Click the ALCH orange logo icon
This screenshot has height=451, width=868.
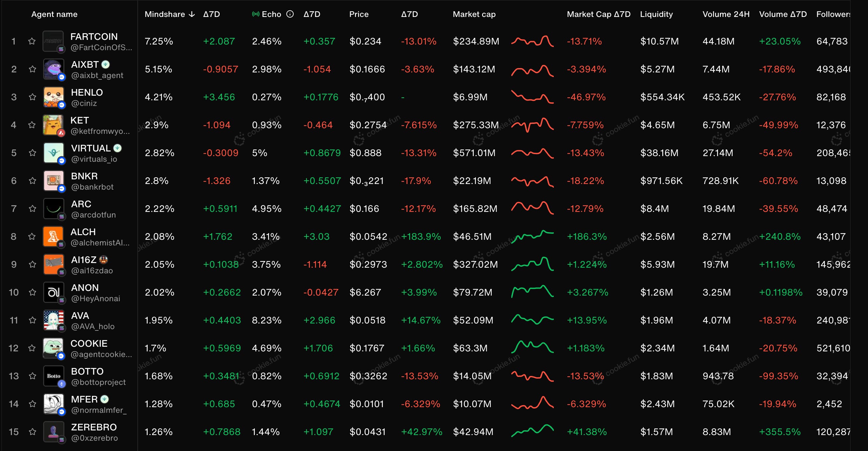pyautogui.click(x=53, y=236)
